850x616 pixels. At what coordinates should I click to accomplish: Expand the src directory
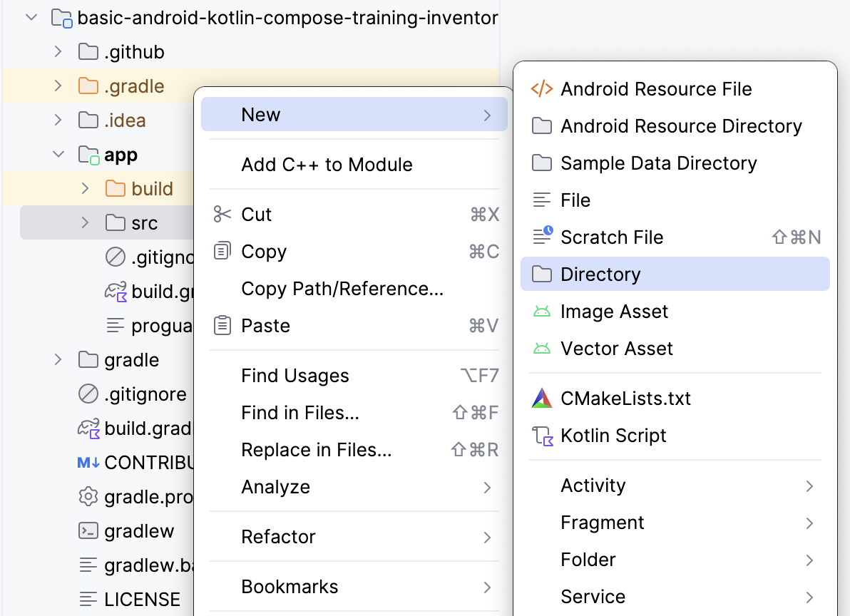[84, 222]
